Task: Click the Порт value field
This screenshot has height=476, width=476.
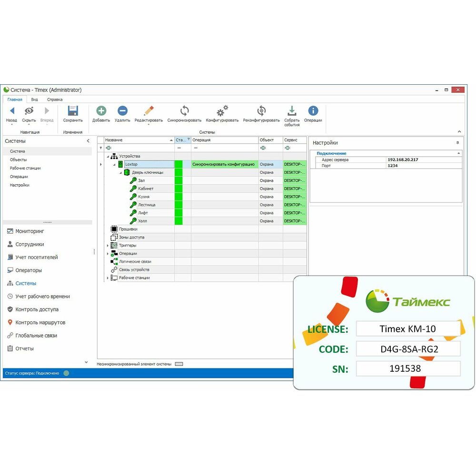Action: [424, 166]
